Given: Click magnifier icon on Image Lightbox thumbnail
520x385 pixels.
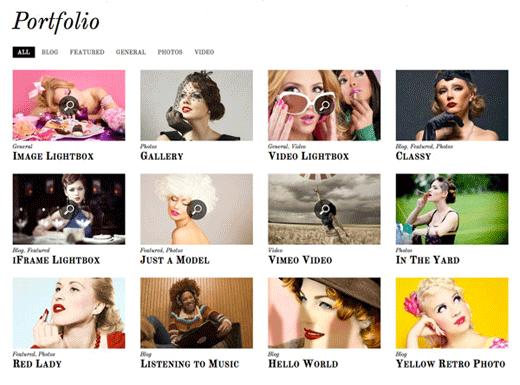Looking at the screenshot, I should (x=69, y=105).
